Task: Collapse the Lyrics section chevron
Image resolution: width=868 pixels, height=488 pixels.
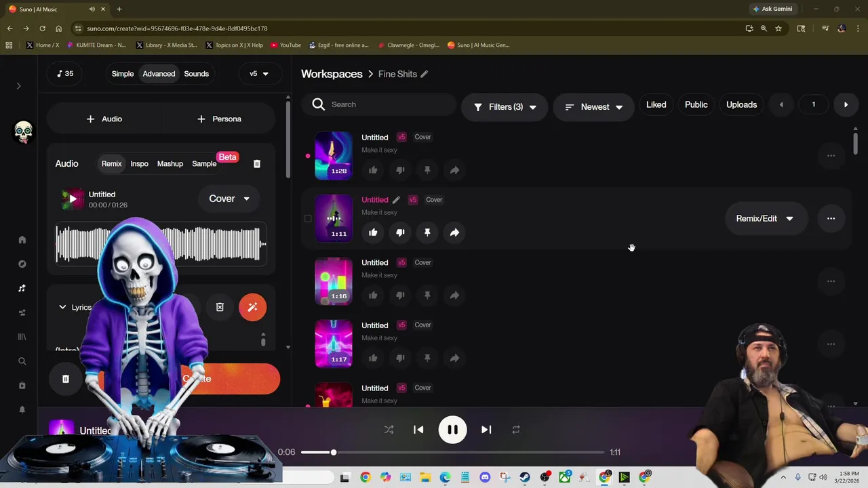Action: (62, 307)
